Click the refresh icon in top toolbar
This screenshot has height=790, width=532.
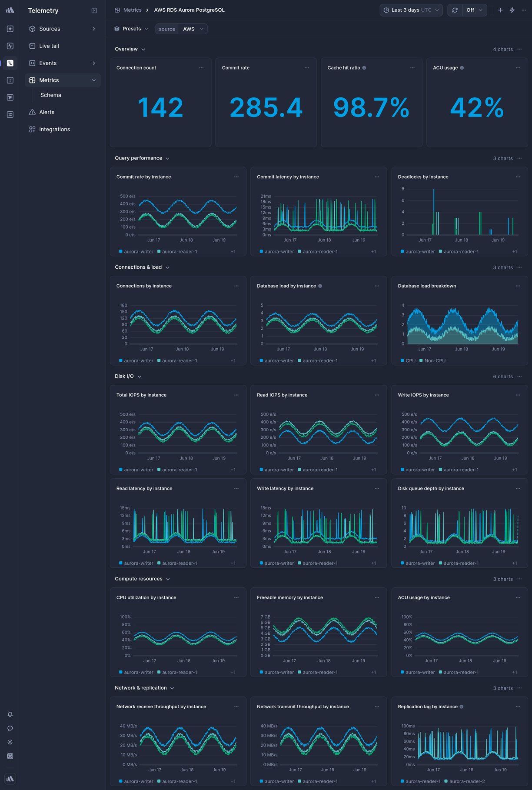455,10
